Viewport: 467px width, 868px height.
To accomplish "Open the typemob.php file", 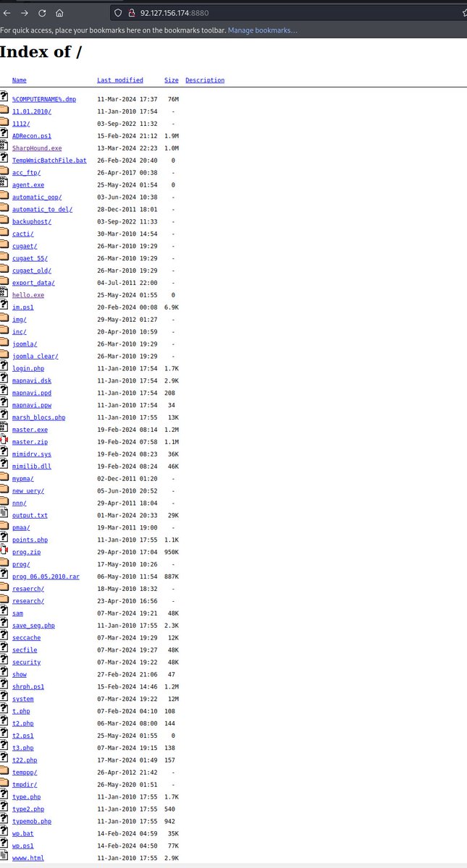I will [32, 822].
